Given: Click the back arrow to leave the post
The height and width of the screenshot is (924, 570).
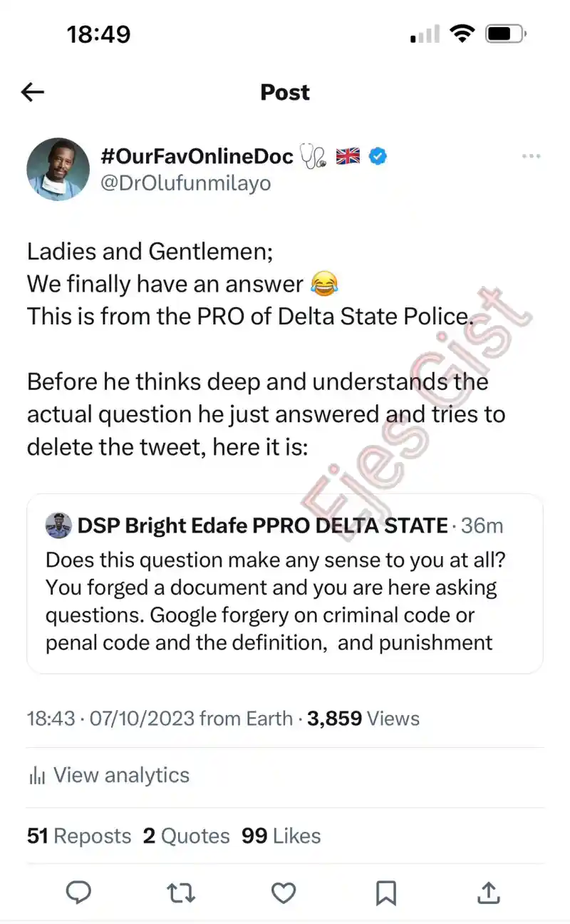Looking at the screenshot, I should 31,92.
